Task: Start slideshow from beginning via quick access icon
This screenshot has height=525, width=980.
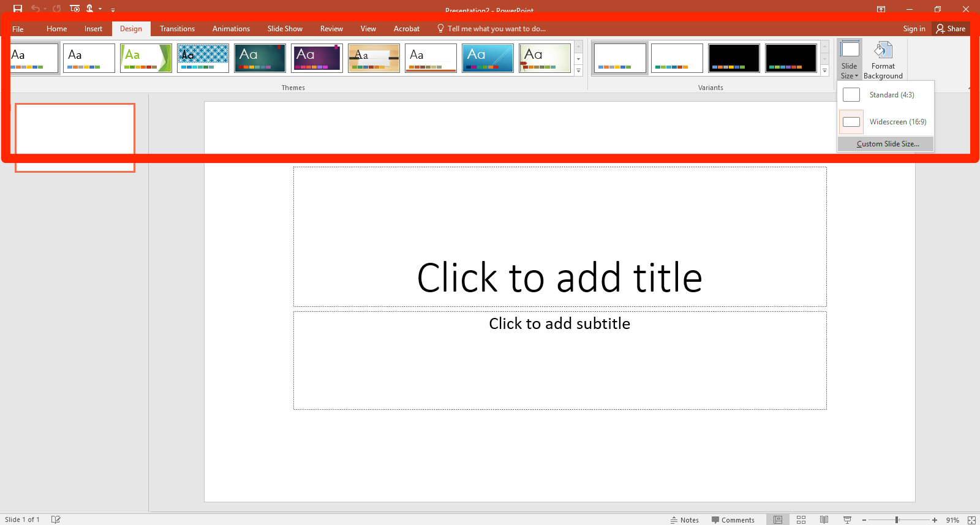Action: [75, 9]
